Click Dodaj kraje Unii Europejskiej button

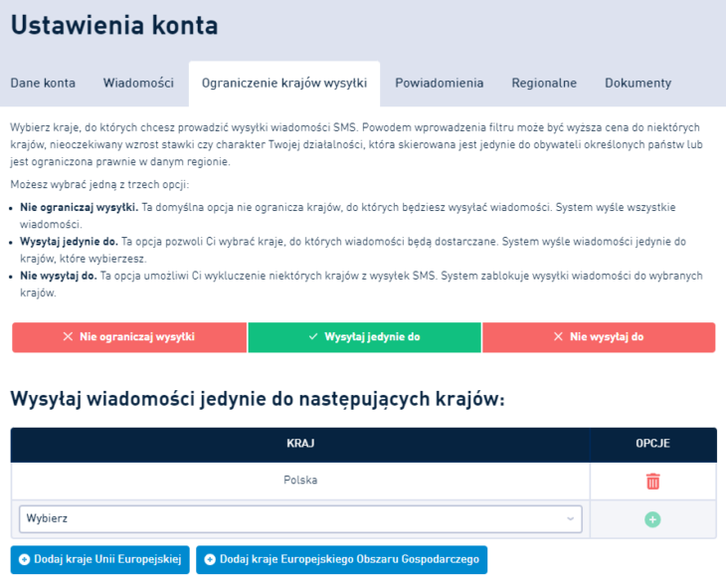click(100, 560)
